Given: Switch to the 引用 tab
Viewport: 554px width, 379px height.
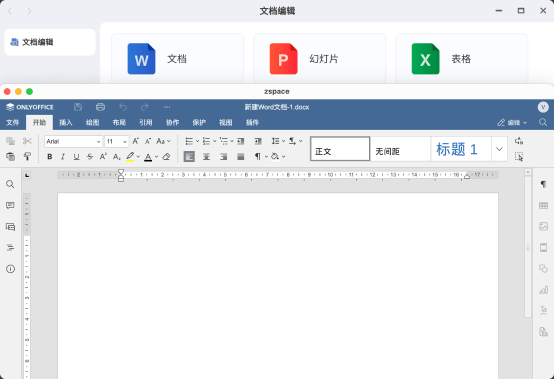Looking at the screenshot, I should (146, 123).
